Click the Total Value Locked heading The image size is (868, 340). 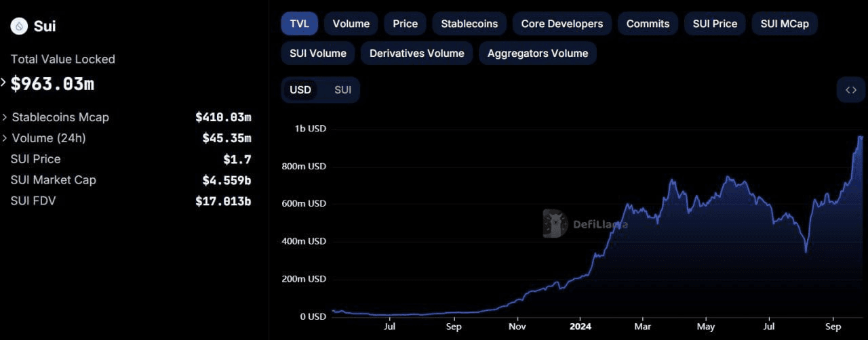point(63,60)
